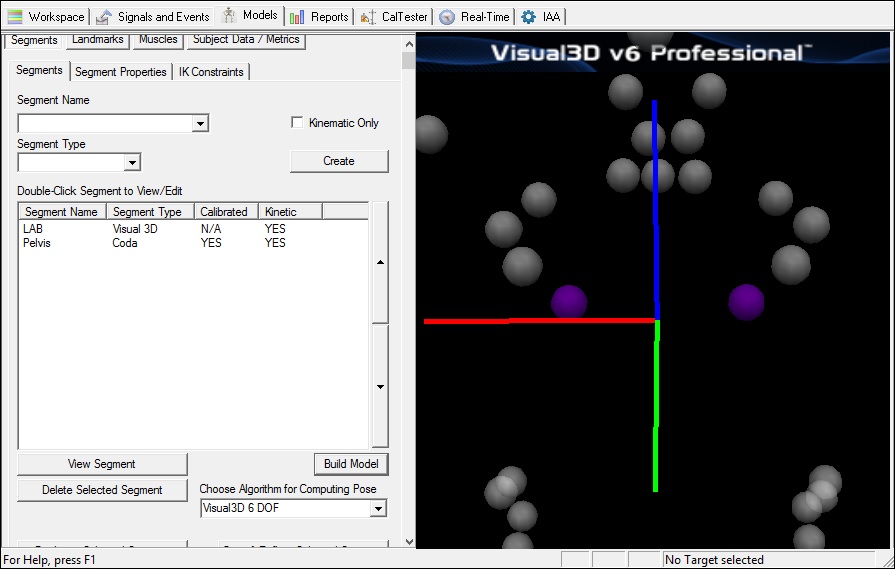Click the IAA gear icon
This screenshot has width=895, height=569.
(528, 17)
